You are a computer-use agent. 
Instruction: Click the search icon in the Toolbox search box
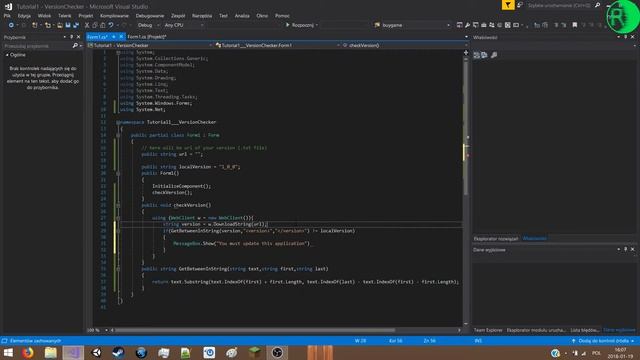(x=75, y=46)
